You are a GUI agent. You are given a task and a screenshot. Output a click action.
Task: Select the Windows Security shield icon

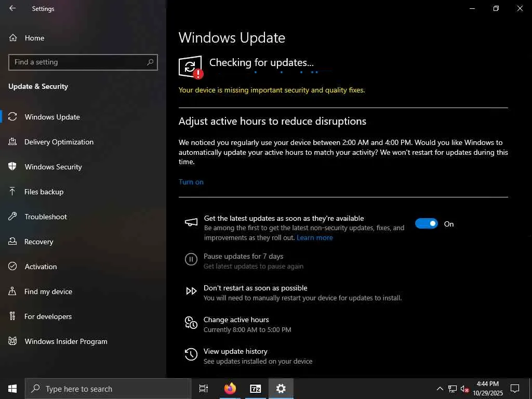click(x=12, y=167)
